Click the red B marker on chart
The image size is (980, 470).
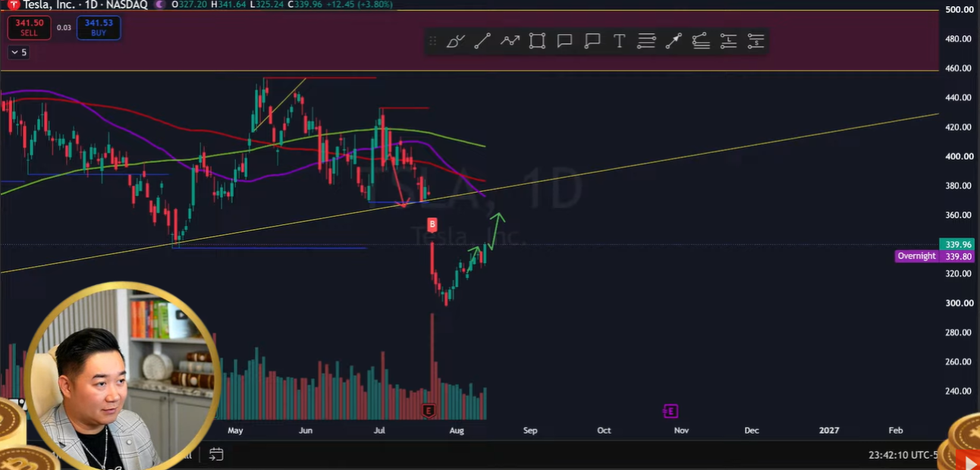click(432, 224)
